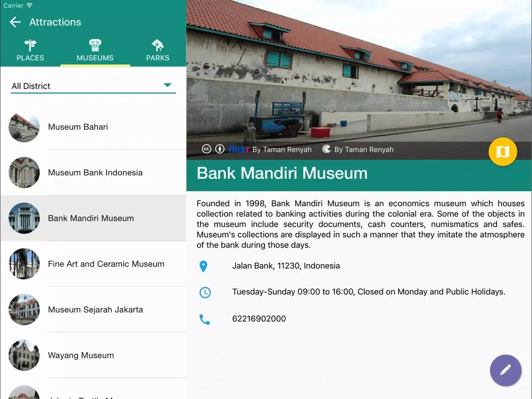Select Wayang Museum from the list
This screenshot has width=532, height=399.
point(93,355)
